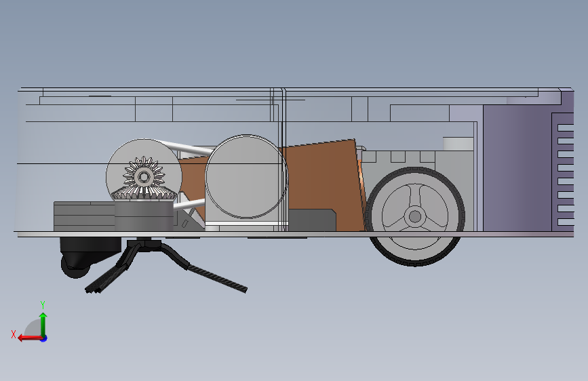Click the green "Y" axis label

click(x=43, y=304)
